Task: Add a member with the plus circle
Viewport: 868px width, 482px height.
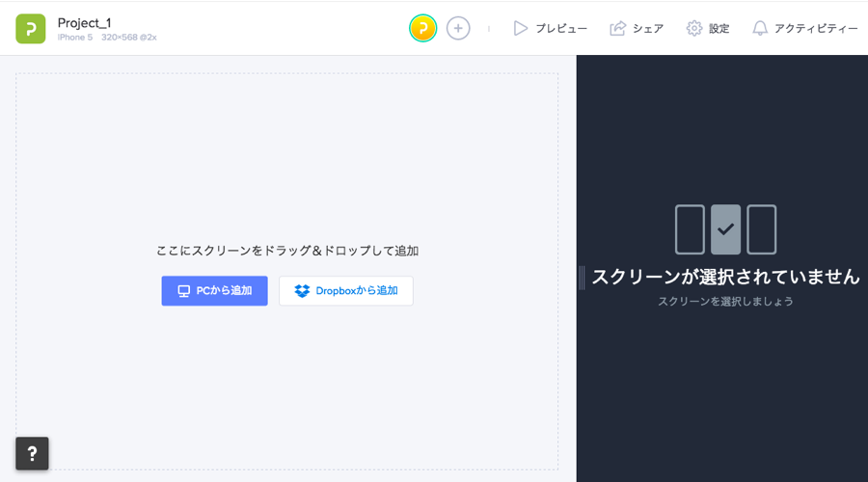Action: coord(458,28)
